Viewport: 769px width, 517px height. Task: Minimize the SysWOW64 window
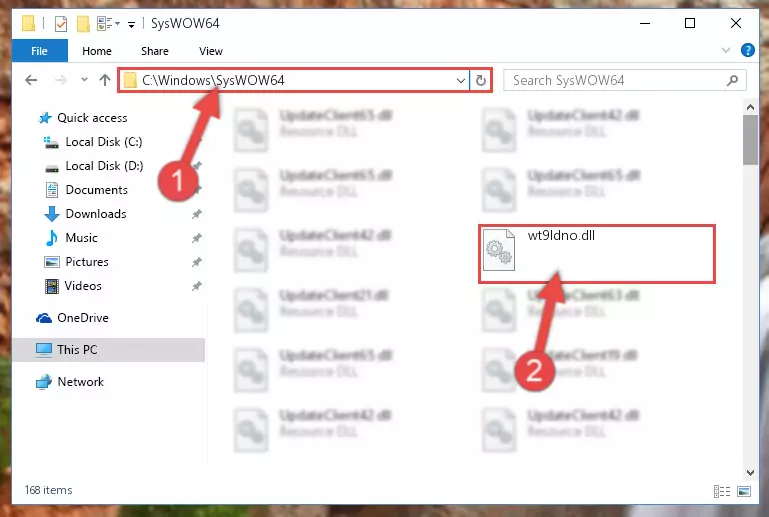(645, 23)
